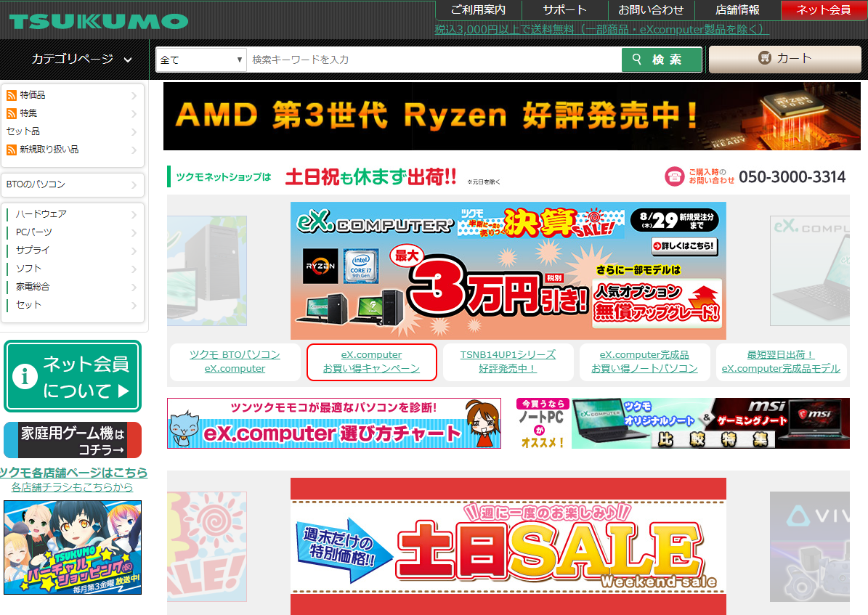Open the ご利用案内 menu tab

click(x=478, y=10)
